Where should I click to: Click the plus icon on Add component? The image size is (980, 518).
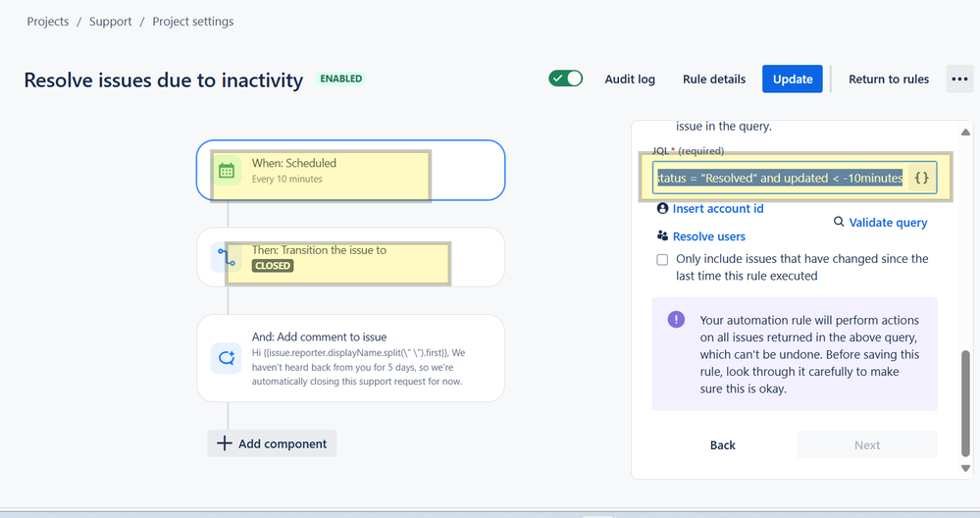[x=224, y=443]
